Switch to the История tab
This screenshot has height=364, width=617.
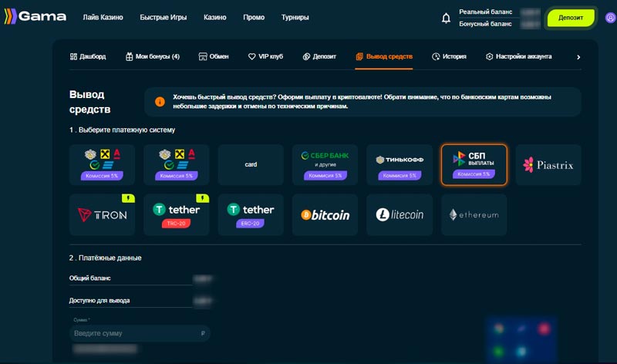point(449,56)
